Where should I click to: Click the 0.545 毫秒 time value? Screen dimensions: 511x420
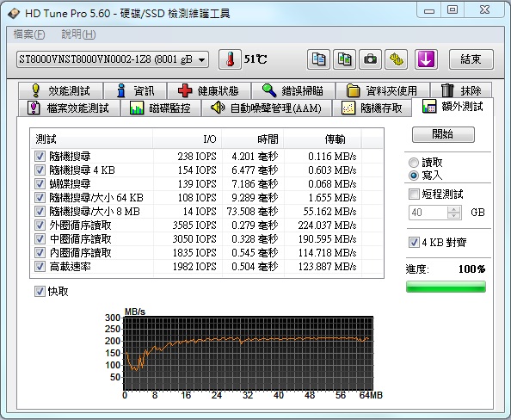point(255,253)
